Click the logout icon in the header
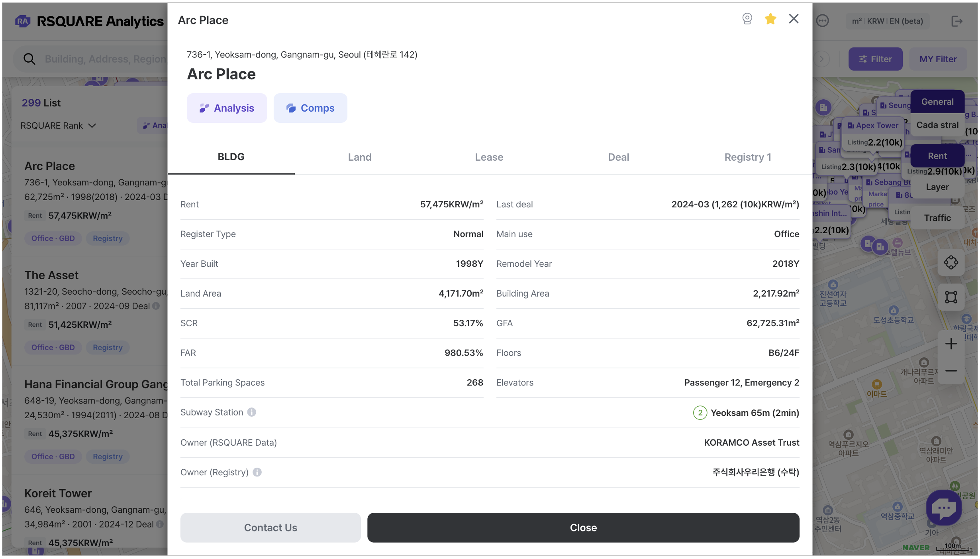980x559 pixels. (956, 21)
